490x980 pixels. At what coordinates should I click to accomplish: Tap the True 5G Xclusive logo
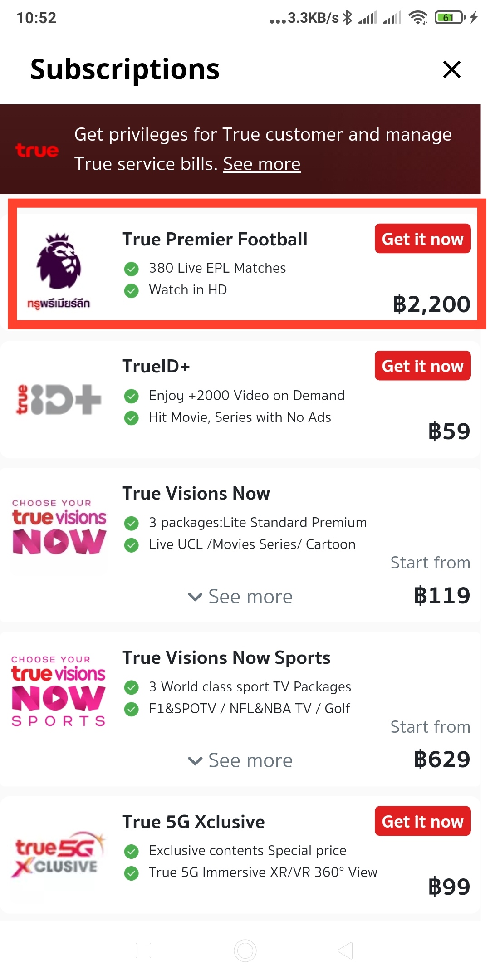click(x=58, y=855)
